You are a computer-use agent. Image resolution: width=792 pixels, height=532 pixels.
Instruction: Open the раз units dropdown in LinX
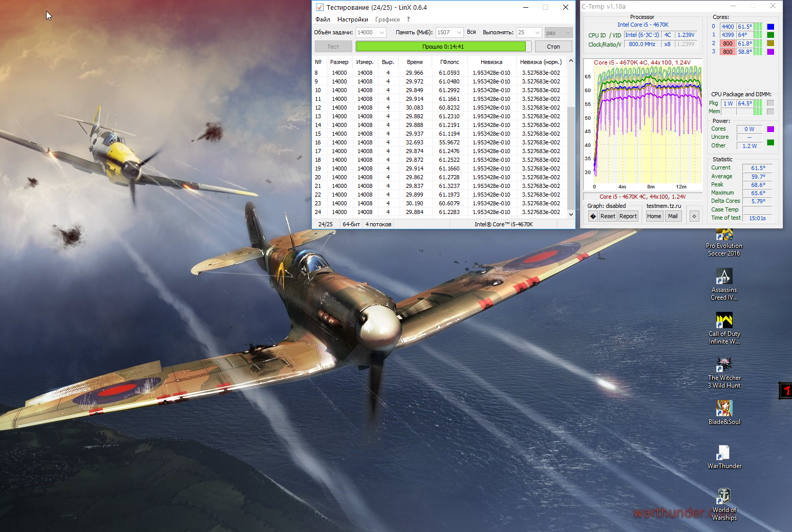(558, 32)
